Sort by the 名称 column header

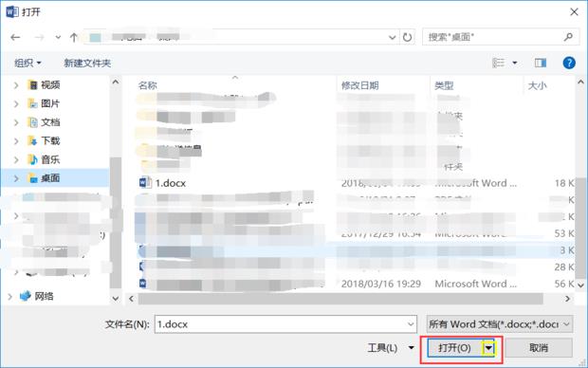click(147, 85)
